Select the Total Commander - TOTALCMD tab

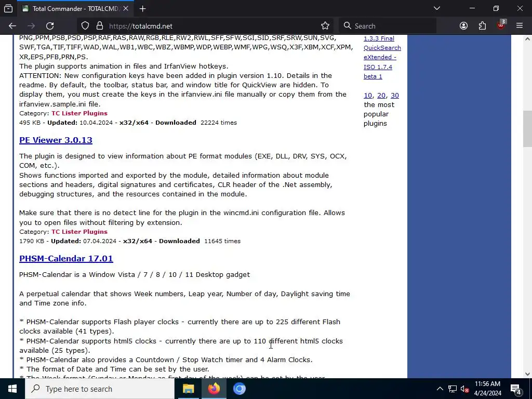tap(75, 8)
